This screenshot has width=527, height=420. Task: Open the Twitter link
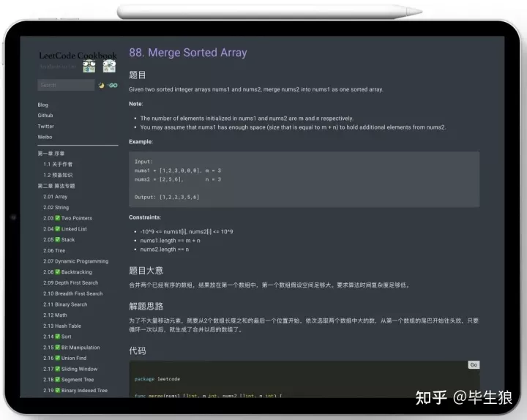(x=45, y=127)
